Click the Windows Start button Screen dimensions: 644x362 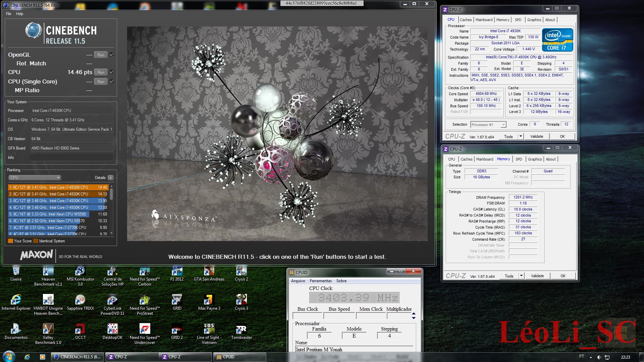pyautogui.click(x=9, y=356)
